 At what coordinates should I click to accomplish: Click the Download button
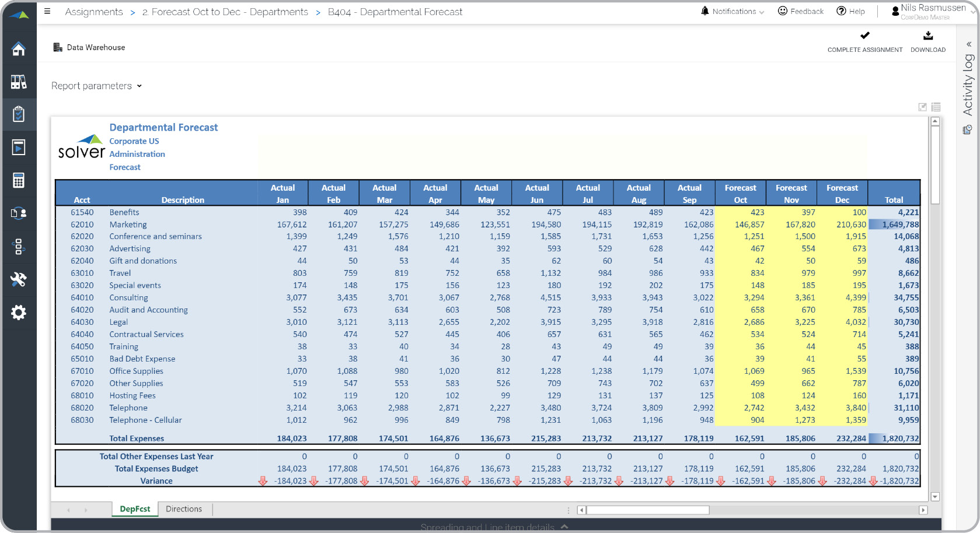coord(927,41)
